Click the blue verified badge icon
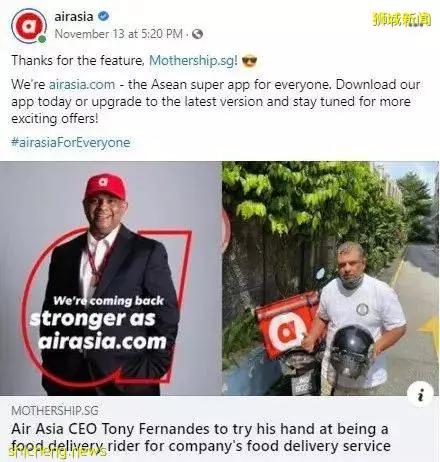This screenshot has width=440, height=462. [x=104, y=16]
